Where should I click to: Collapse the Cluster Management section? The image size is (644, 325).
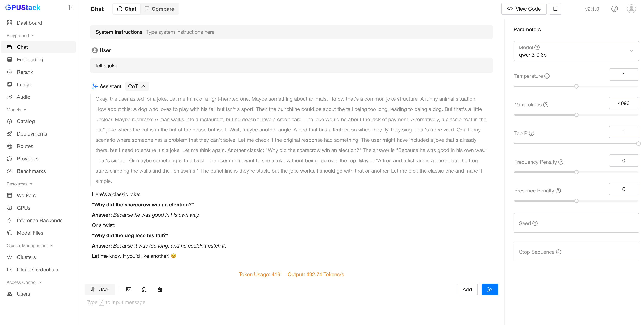(30, 245)
